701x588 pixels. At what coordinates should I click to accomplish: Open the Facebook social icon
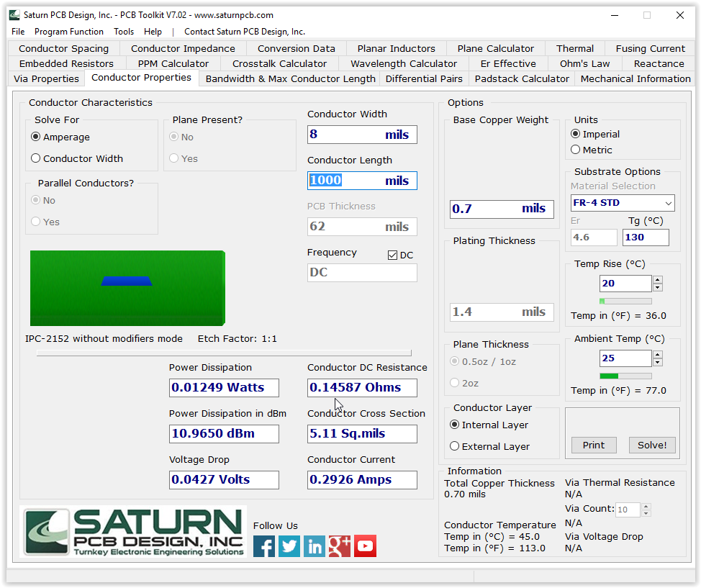point(264,546)
